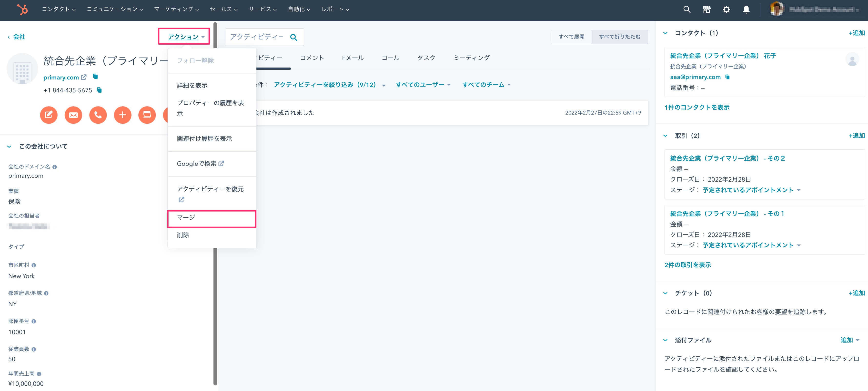Open the コンタクト navigation menu
Viewport: 868px width, 391px height.
pos(59,9)
